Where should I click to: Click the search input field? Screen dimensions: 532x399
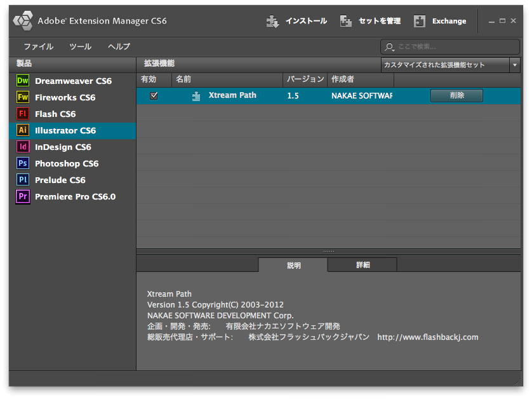point(450,47)
